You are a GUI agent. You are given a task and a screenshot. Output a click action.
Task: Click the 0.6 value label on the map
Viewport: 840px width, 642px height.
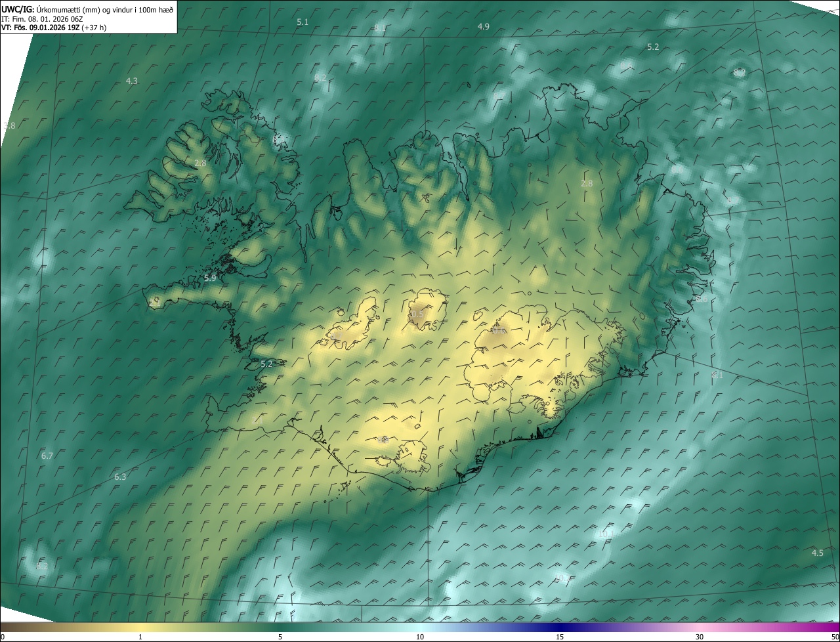(500, 331)
